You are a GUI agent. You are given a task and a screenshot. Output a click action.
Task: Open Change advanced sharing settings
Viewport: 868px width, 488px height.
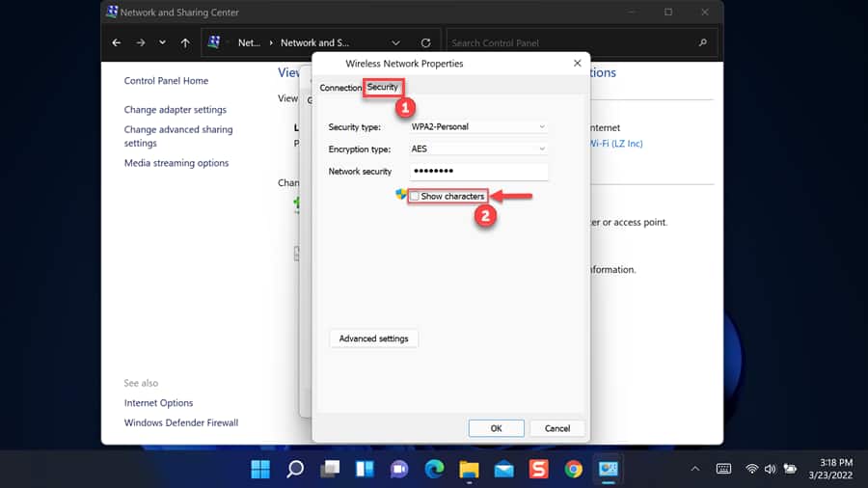[178, 136]
